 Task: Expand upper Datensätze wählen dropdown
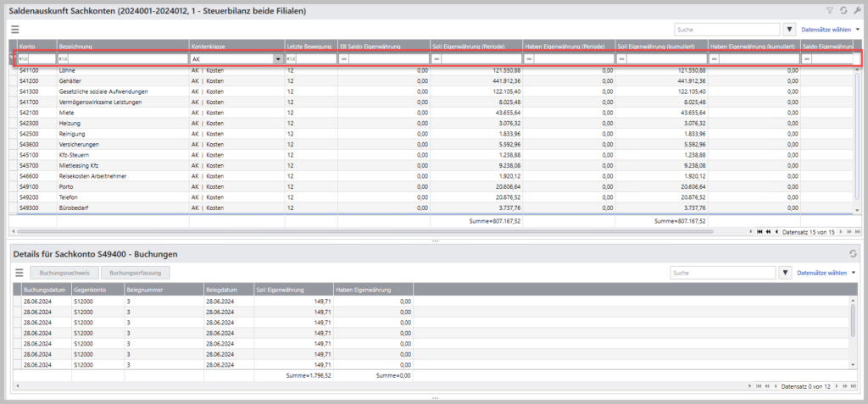tap(856, 30)
